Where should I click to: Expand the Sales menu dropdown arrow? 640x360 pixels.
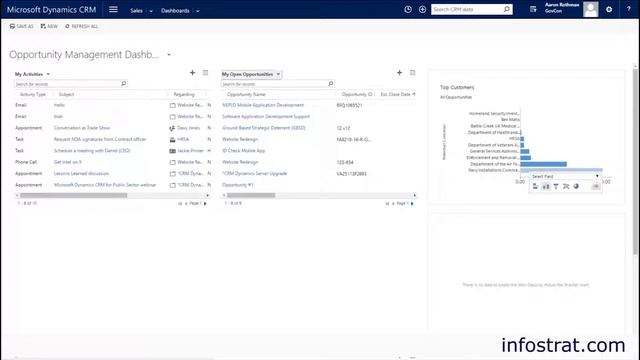point(151,11)
